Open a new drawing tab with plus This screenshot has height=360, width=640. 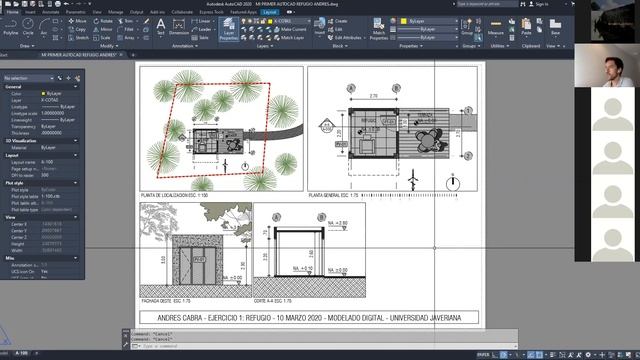coord(133,55)
